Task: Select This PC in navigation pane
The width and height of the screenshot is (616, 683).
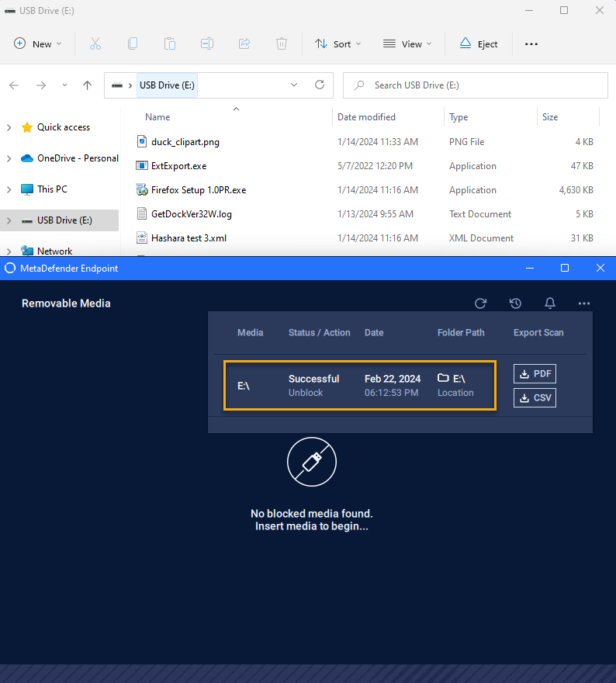Action: (x=44, y=189)
